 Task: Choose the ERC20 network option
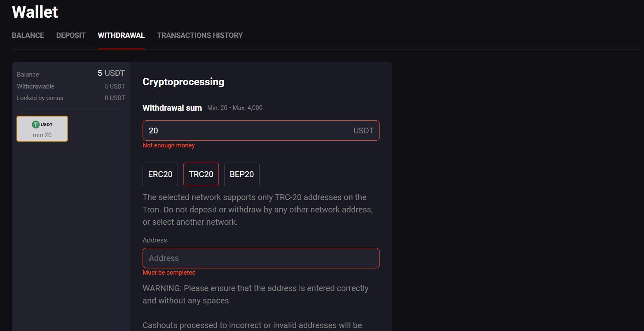[160, 174]
